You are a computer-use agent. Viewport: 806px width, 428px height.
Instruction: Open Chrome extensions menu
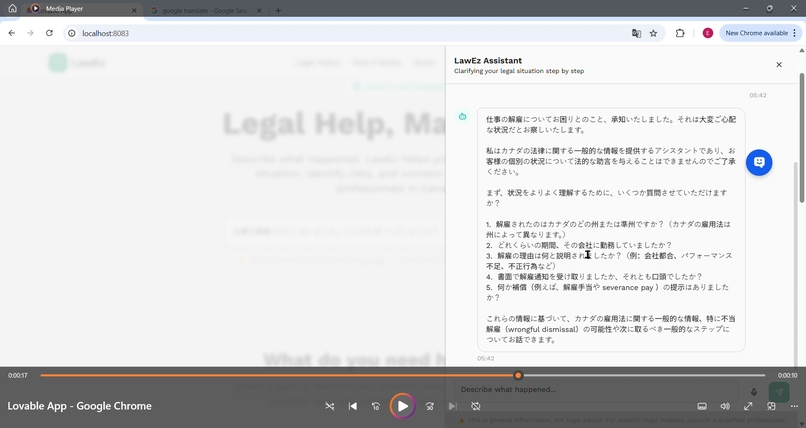680,33
